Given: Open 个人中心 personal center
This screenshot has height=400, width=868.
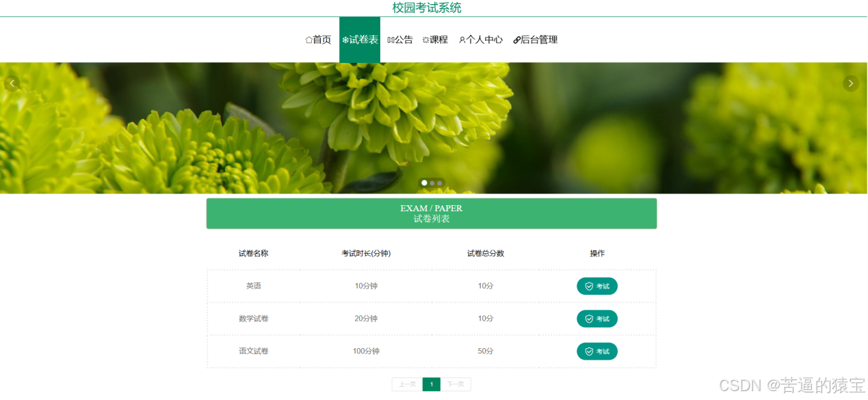Looking at the screenshot, I should click(481, 40).
